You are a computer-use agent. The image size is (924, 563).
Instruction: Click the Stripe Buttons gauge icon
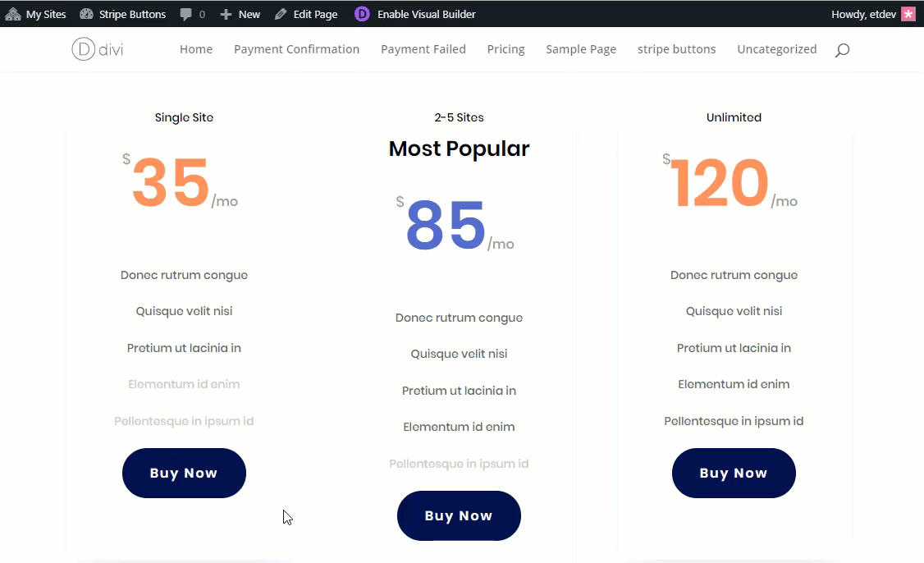(x=86, y=14)
